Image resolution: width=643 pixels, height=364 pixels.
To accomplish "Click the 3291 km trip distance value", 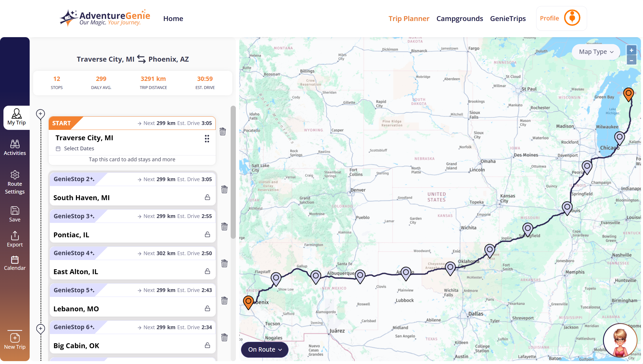I will tap(153, 79).
